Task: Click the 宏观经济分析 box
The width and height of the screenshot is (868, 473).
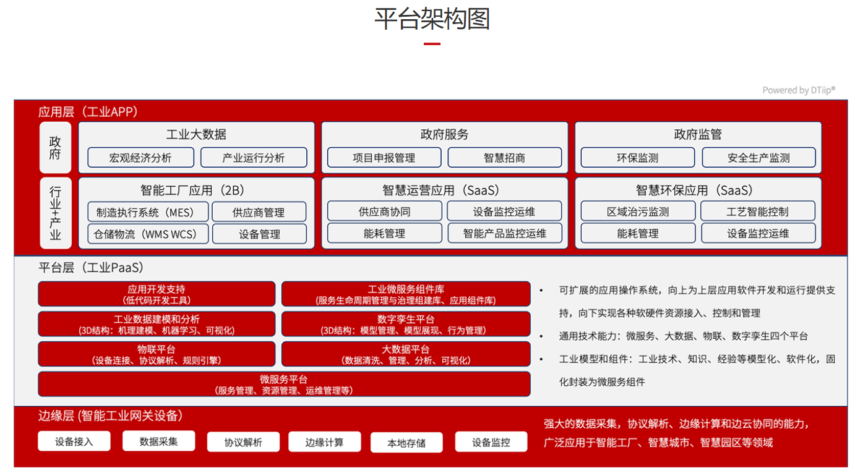Action: 140,158
